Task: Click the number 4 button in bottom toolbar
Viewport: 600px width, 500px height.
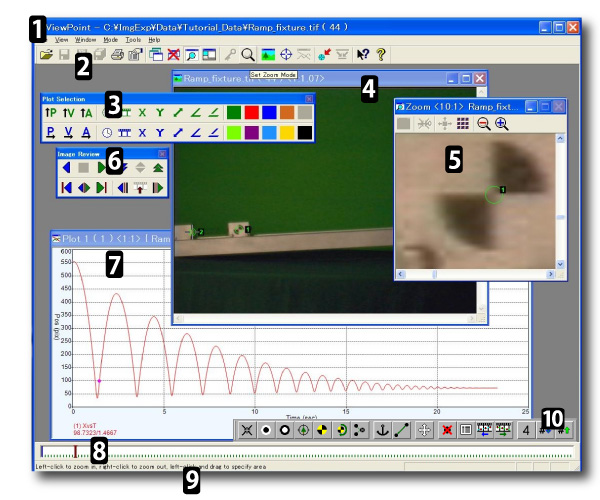Action: pyautogui.click(x=526, y=430)
